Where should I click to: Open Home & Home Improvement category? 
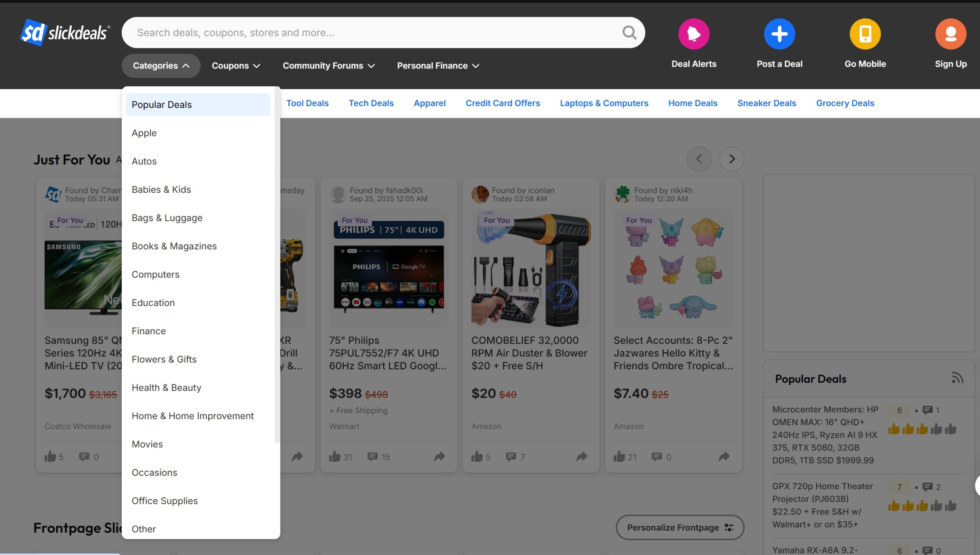pyautogui.click(x=198, y=416)
